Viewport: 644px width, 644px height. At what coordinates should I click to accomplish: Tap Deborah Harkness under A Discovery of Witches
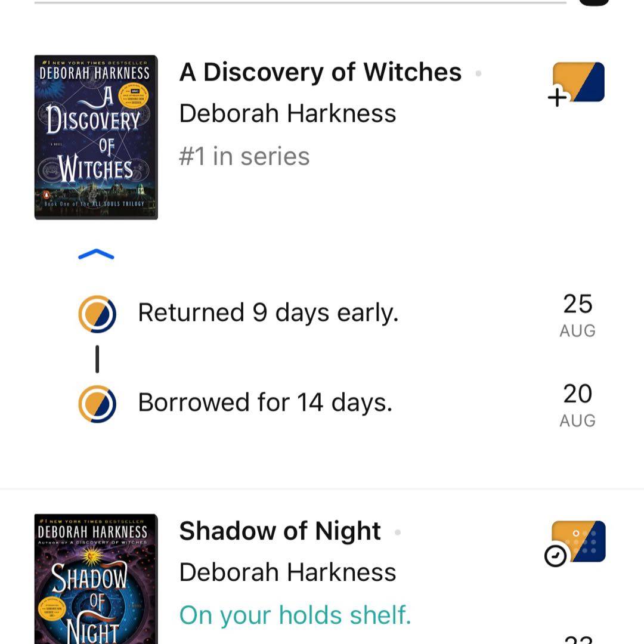pyautogui.click(x=287, y=113)
